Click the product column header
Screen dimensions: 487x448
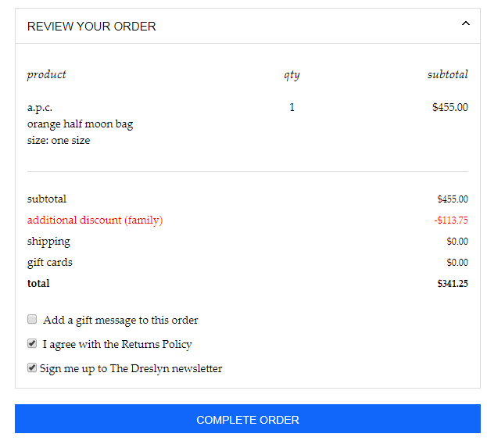click(47, 75)
